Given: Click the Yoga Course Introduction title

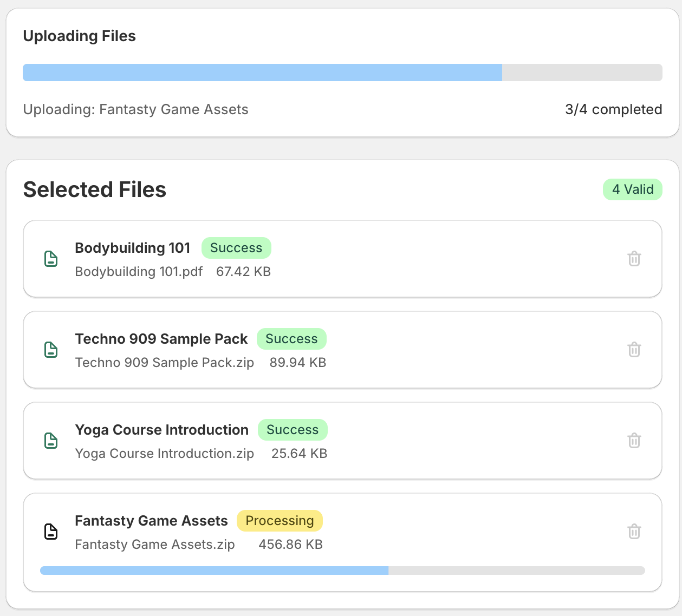Looking at the screenshot, I should (x=161, y=430).
